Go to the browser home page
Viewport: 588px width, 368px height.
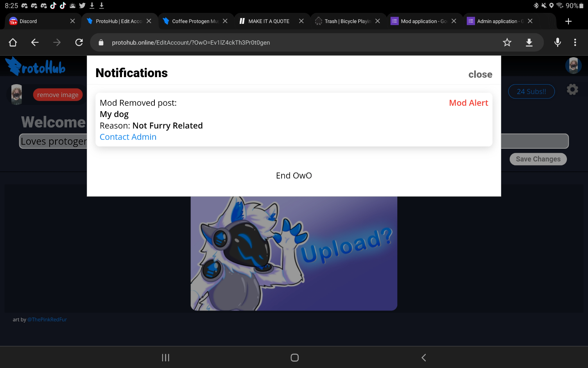pyautogui.click(x=13, y=42)
